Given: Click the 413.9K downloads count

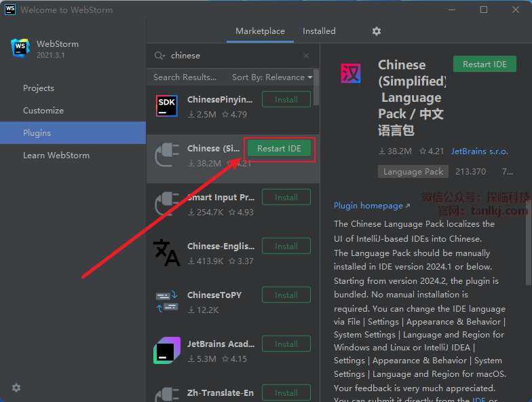Looking at the screenshot, I should [x=206, y=261].
